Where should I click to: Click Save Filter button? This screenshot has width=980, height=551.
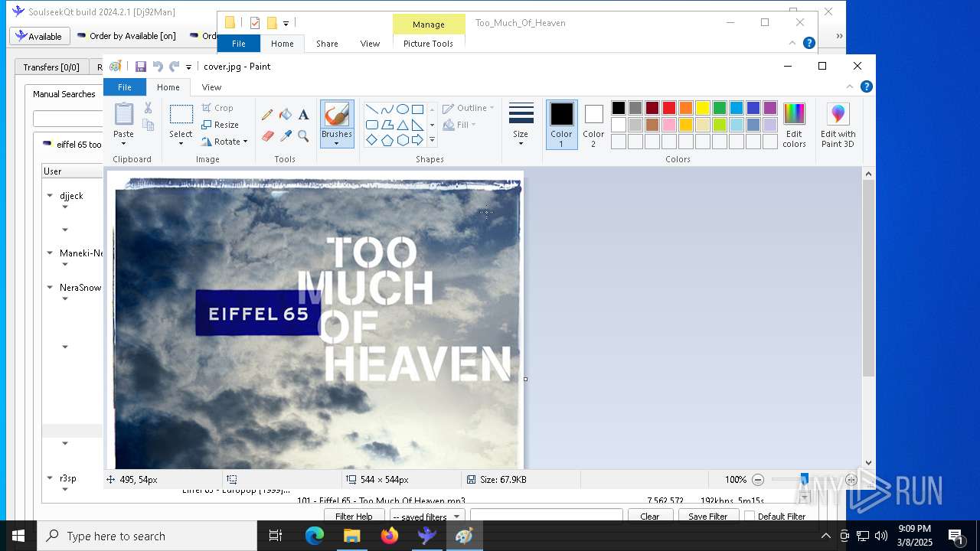point(708,517)
